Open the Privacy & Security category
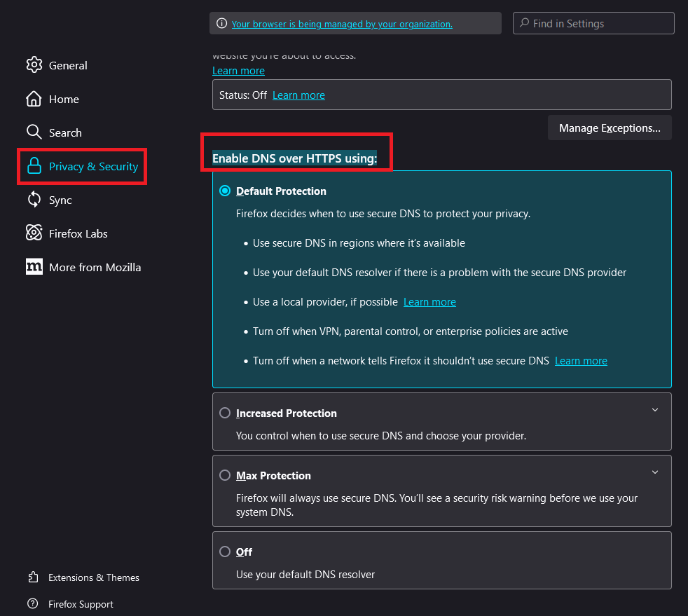 coord(93,167)
